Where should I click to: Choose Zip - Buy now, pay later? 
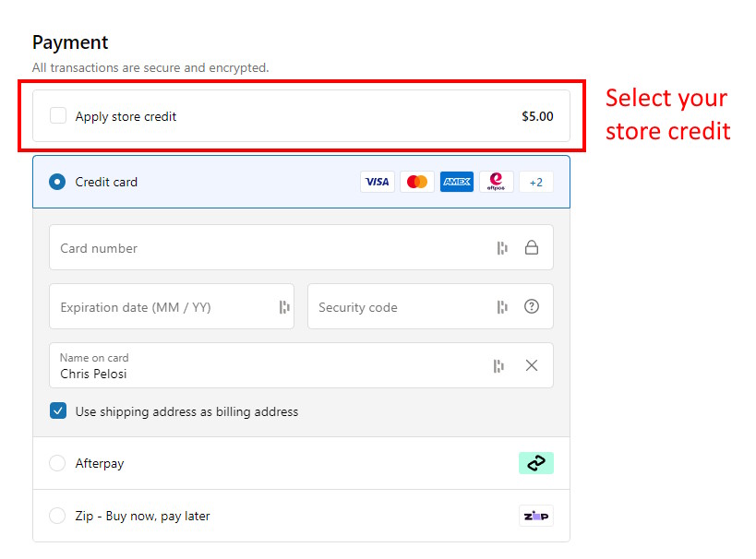(x=57, y=516)
